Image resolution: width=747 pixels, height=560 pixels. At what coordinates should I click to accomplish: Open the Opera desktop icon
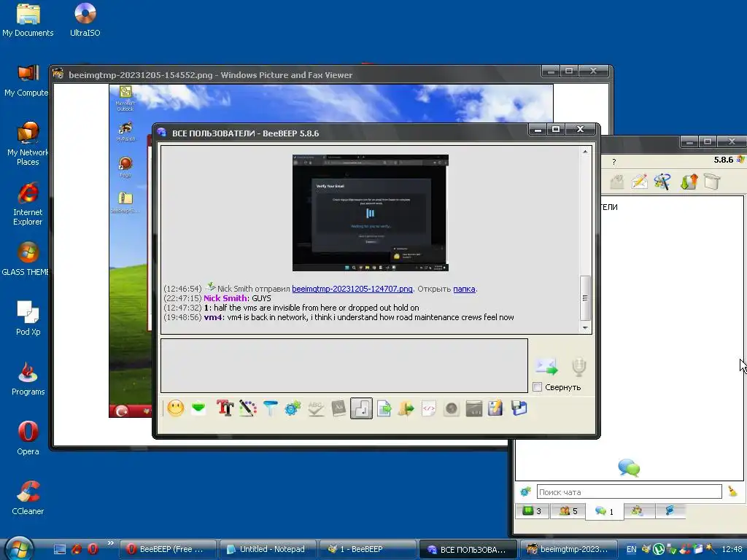28,437
